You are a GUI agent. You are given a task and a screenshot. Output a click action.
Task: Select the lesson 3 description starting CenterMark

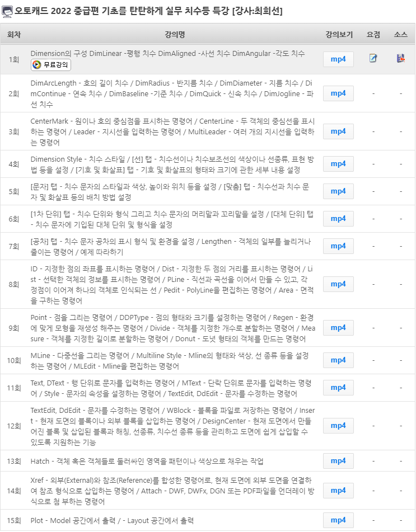tap(172, 131)
